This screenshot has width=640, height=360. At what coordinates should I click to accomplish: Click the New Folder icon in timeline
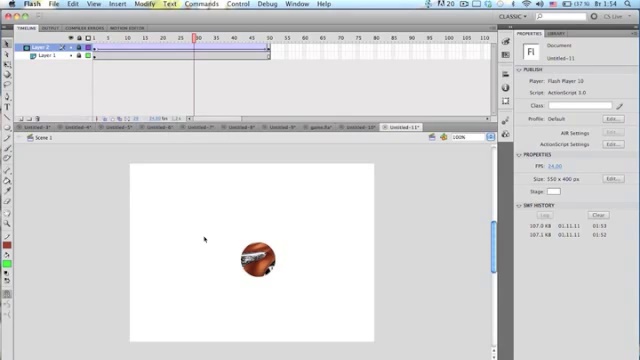pyautogui.click(x=29, y=119)
